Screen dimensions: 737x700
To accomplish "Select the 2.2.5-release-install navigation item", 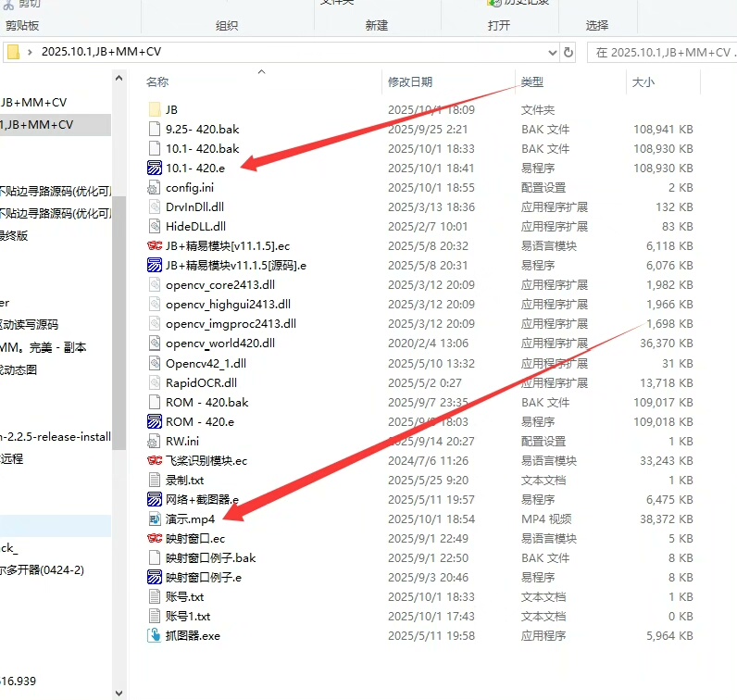I will coord(56,437).
